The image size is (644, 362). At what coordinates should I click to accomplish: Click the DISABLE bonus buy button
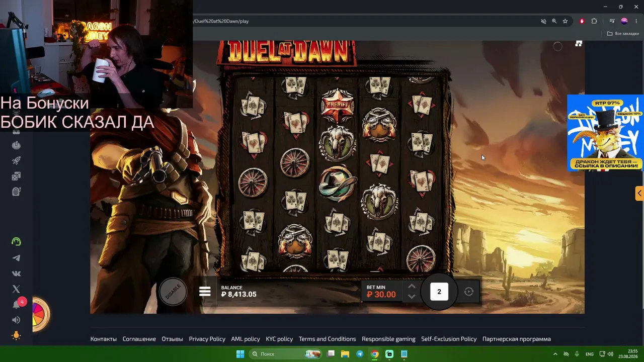click(173, 292)
